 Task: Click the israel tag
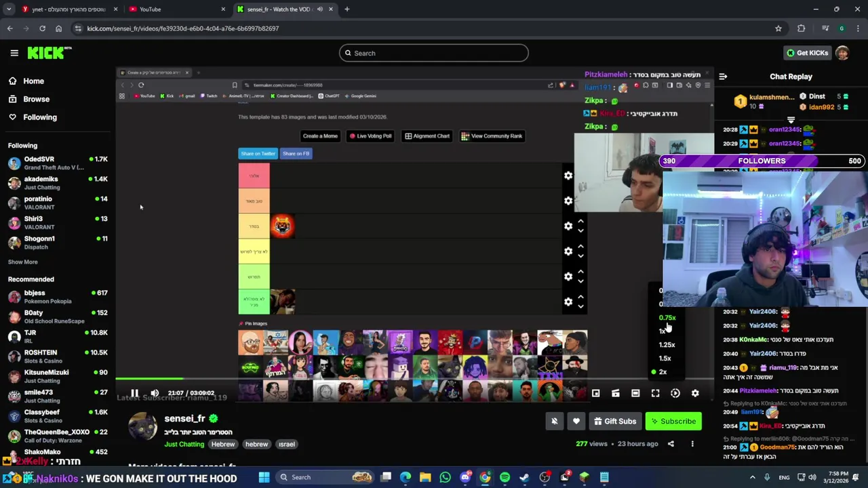[286, 444]
